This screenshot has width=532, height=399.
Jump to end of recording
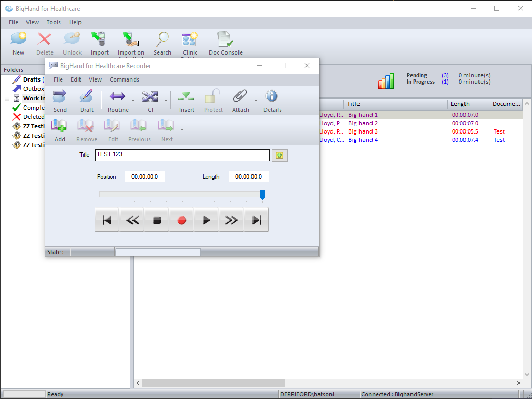pos(256,220)
